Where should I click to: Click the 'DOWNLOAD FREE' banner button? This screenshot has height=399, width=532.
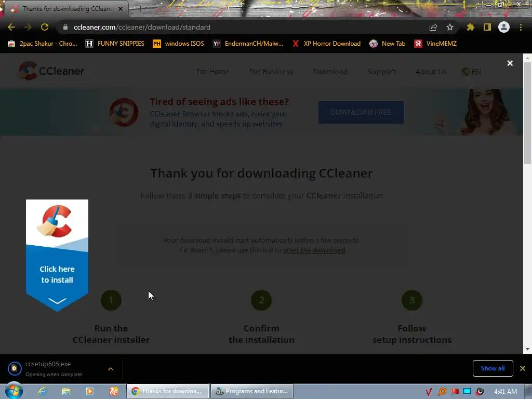[x=361, y=112]
